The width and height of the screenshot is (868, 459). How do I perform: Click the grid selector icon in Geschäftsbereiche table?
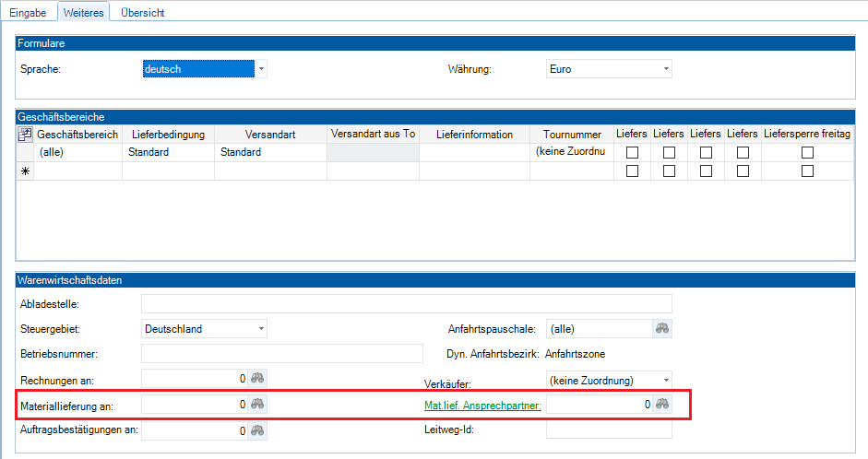(x=25, y=135)
